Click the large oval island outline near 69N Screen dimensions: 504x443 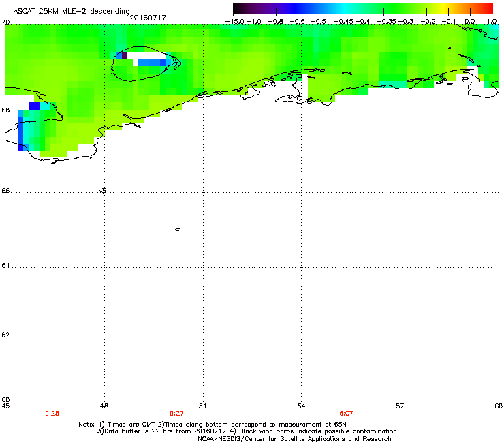click(x=146, y=63)
